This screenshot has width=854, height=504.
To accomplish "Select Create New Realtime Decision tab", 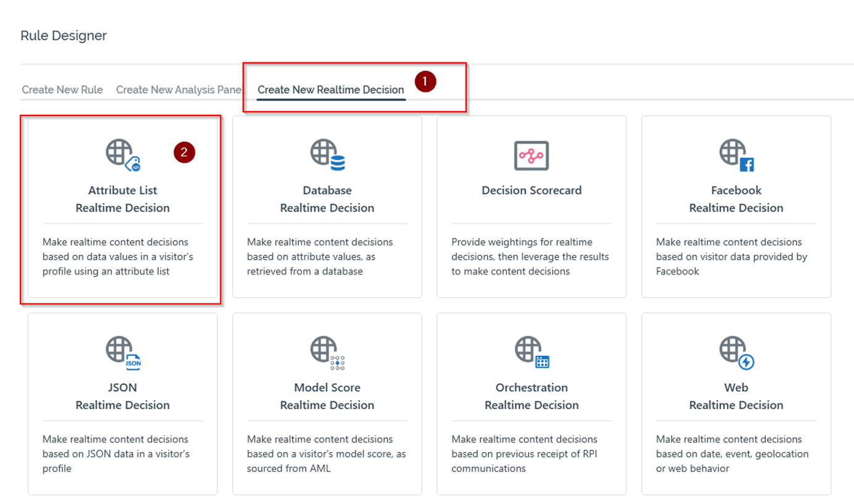I will [330, 90].
